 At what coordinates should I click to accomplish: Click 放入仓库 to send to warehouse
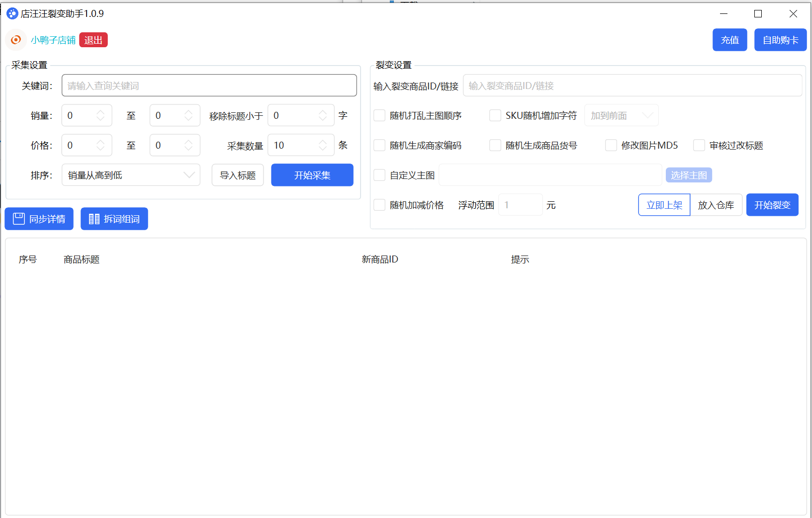(716, 204)
